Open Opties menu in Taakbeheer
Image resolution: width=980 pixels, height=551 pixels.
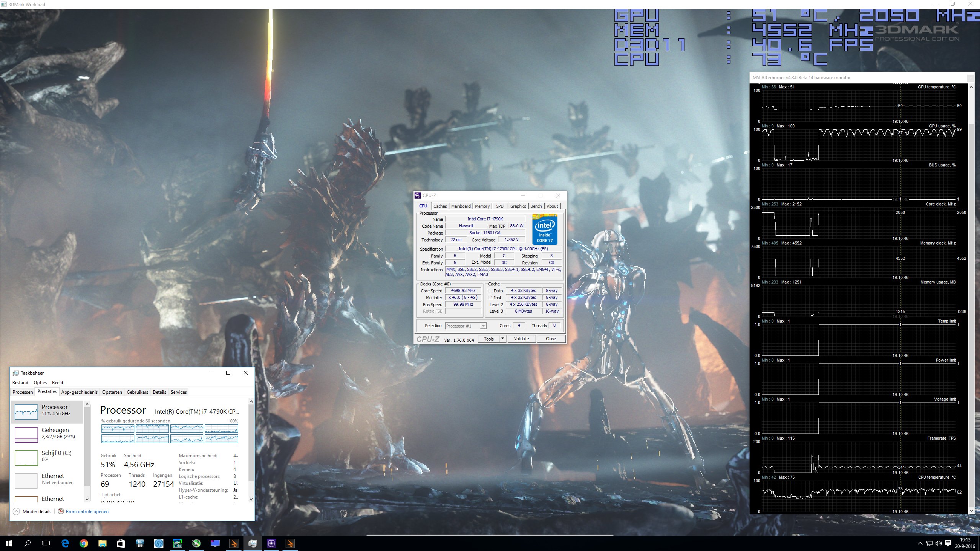pos(40,383)
